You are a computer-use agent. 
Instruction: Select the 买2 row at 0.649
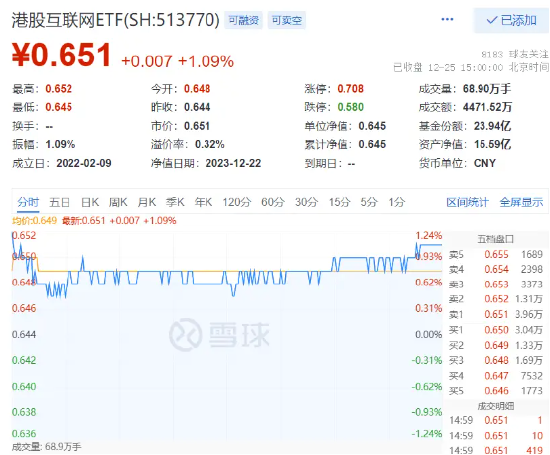click(x=496, y=346)
